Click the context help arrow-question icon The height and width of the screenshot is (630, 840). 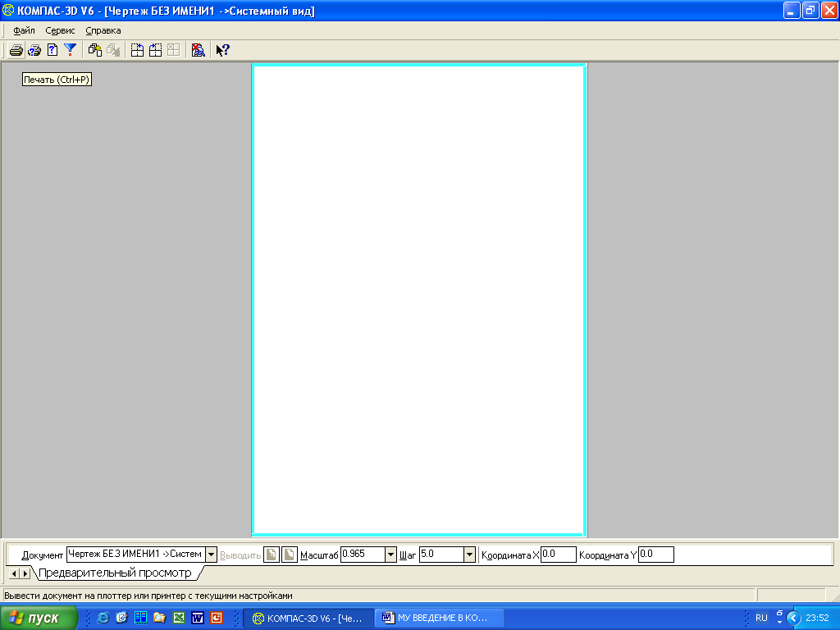coord(222,50)
